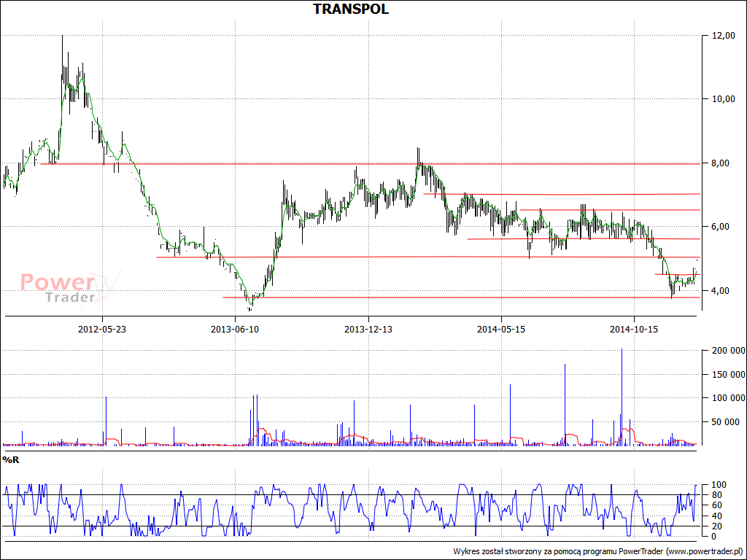This screenshot has height=560, width=747.
Task: Click the 2014-10-15 date label
Action: click(634, 329)
